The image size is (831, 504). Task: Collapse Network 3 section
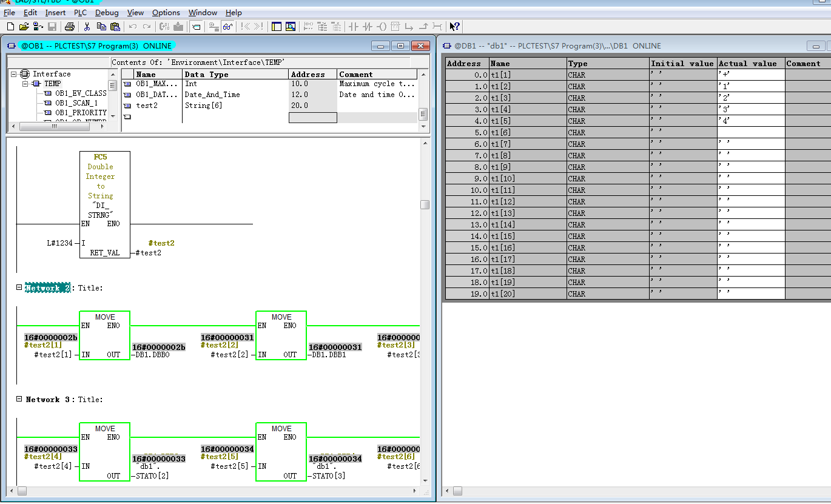point(19,399)
